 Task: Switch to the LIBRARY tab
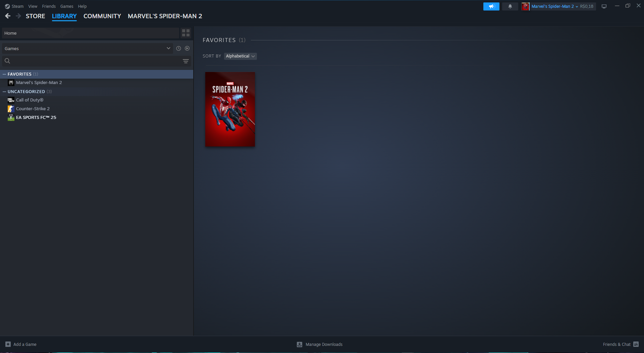[x=64, y=16]
